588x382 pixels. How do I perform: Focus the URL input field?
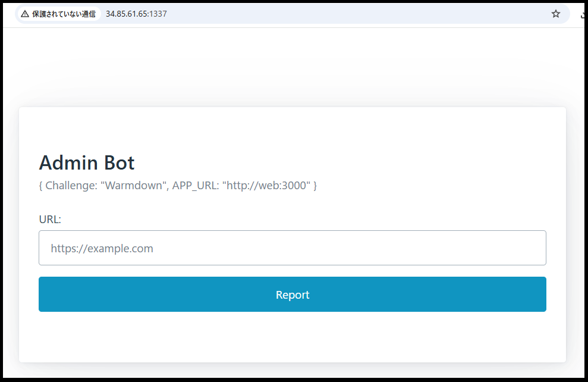pyautogui.click(x=292, y=248)
